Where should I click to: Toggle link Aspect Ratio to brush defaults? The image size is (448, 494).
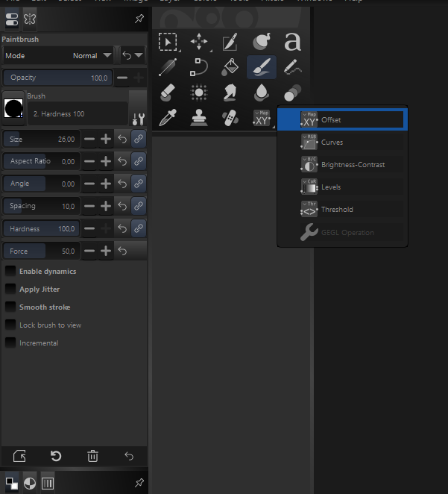coord(139,161)
